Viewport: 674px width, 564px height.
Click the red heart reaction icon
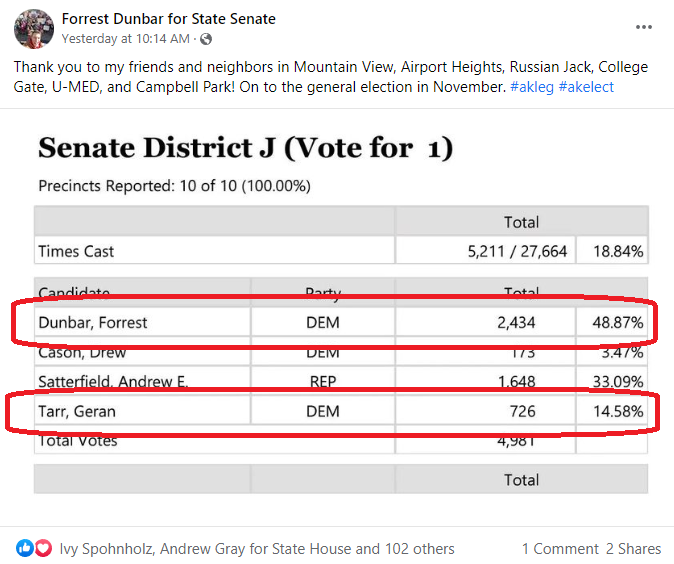[x=43, y=548]
